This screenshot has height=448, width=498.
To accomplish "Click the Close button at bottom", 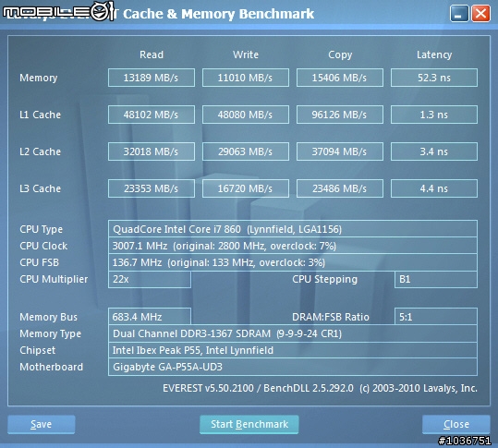I will 456,424.
